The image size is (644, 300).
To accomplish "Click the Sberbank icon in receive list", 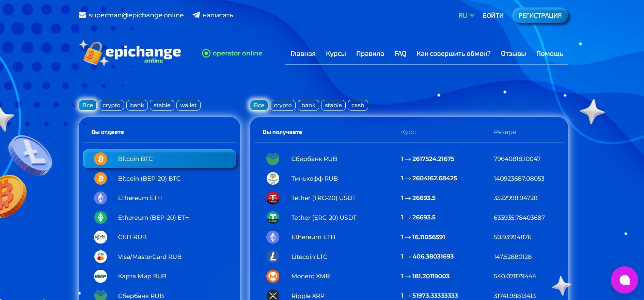I will [273, 159].
